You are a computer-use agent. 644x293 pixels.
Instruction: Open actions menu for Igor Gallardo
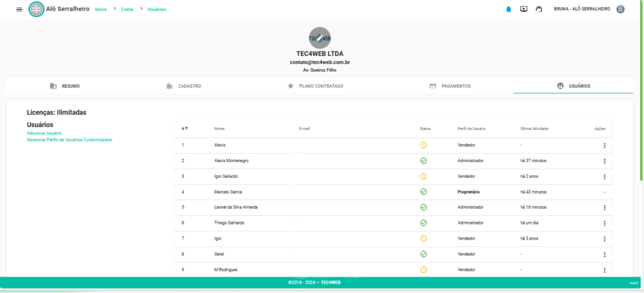tap(604, 177)
